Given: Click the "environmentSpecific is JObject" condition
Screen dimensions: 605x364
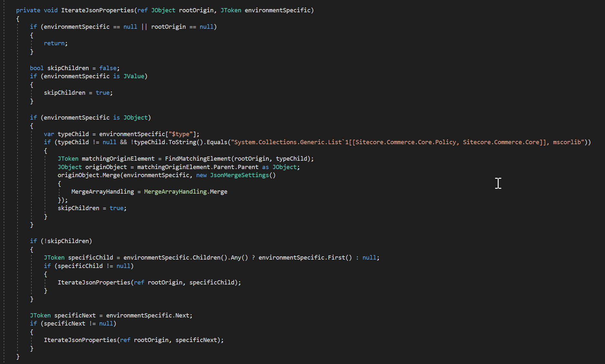Looking at the screenshot, I should click(x=96, y=118).
